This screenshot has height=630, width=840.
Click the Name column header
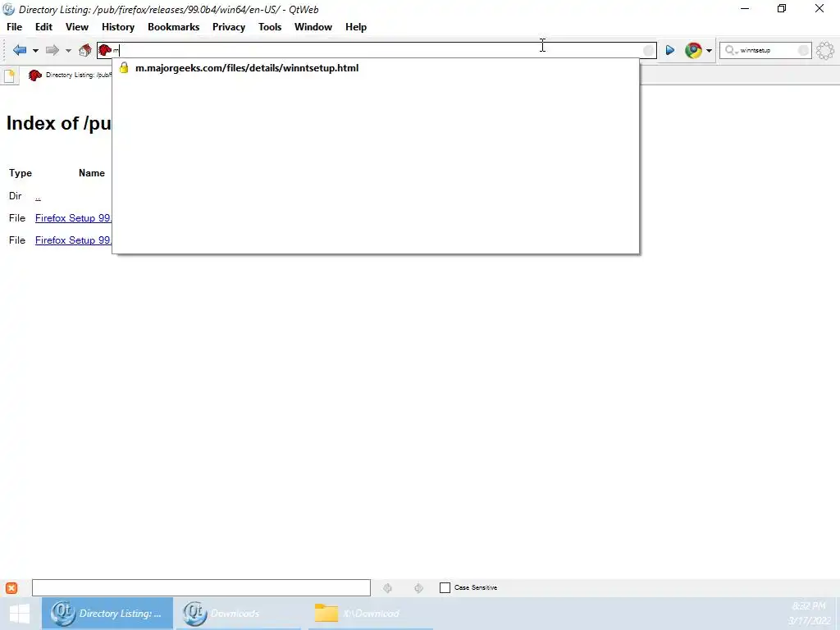pos(92,173)
